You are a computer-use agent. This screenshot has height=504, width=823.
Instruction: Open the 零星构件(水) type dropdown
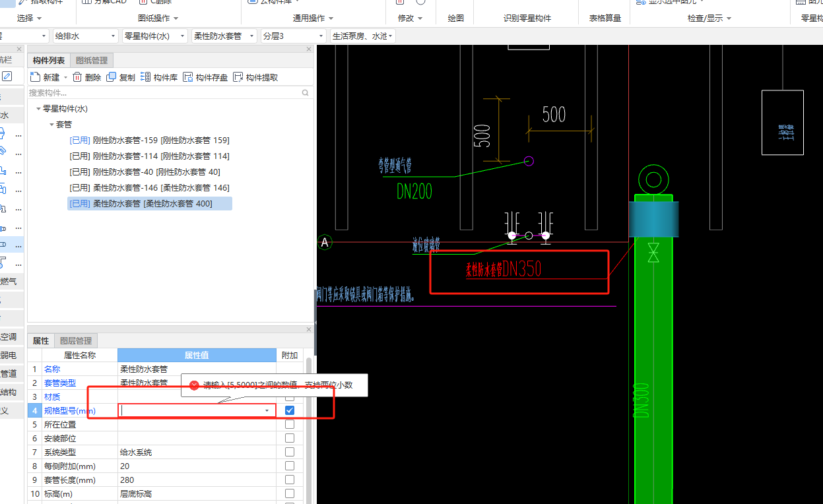click(x=154, y=36)
